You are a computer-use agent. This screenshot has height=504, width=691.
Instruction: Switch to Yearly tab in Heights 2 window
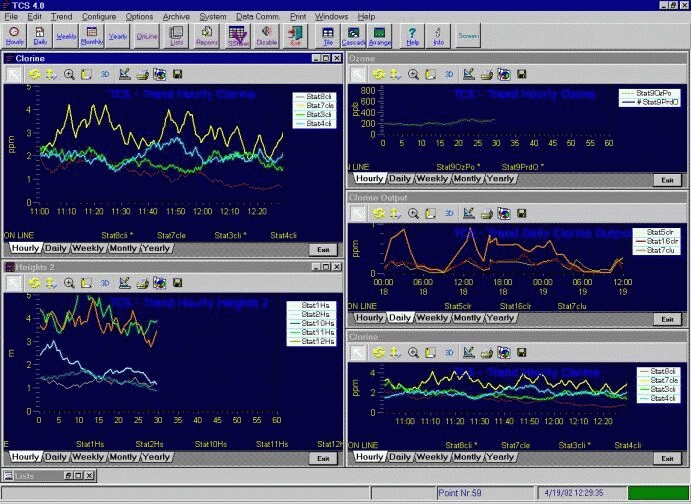point(156,457)
